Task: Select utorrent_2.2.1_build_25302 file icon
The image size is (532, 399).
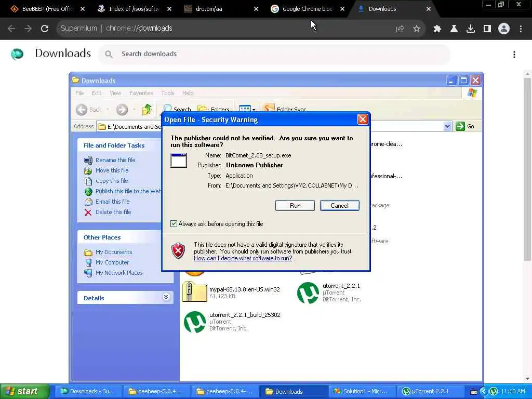Action: tap(195, 322)
